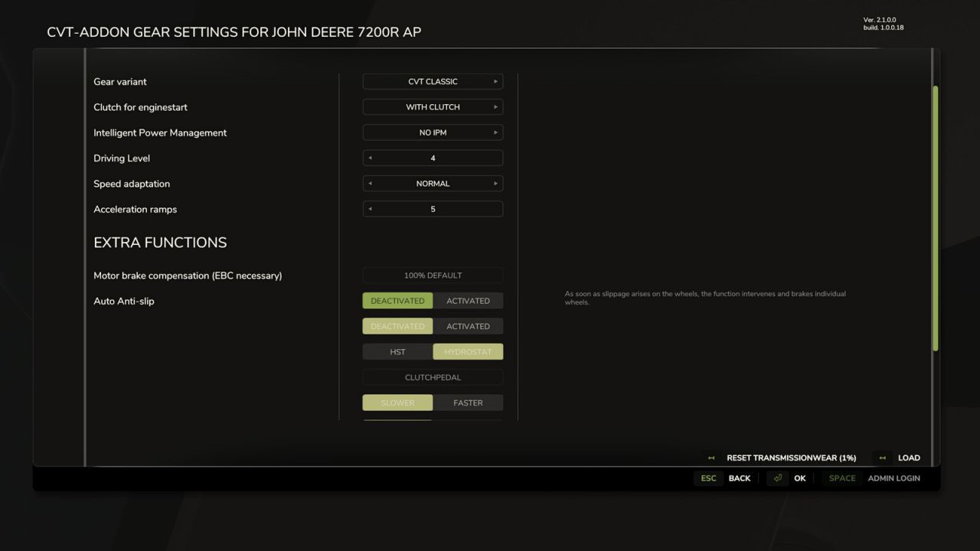This screenshot has height=551, width=980.
Task: Open ADMIN LOGIN
Action: (893, 478)
